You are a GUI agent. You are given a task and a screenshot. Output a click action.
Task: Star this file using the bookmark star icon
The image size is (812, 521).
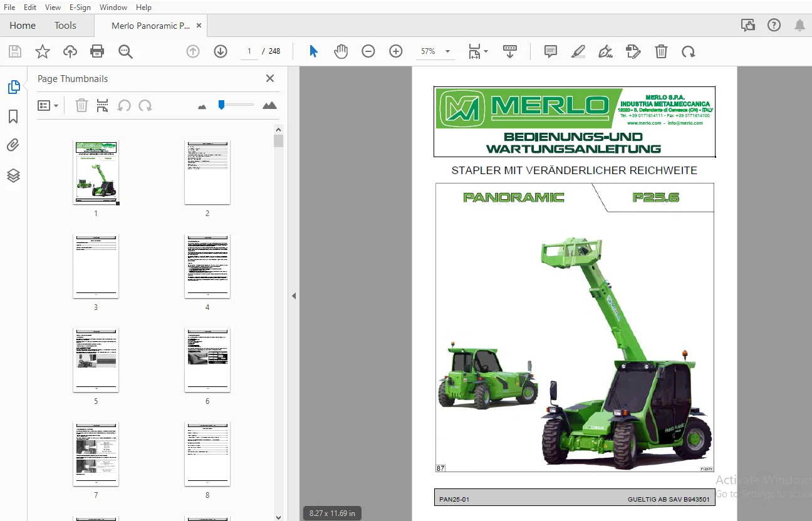coord(42,51)
